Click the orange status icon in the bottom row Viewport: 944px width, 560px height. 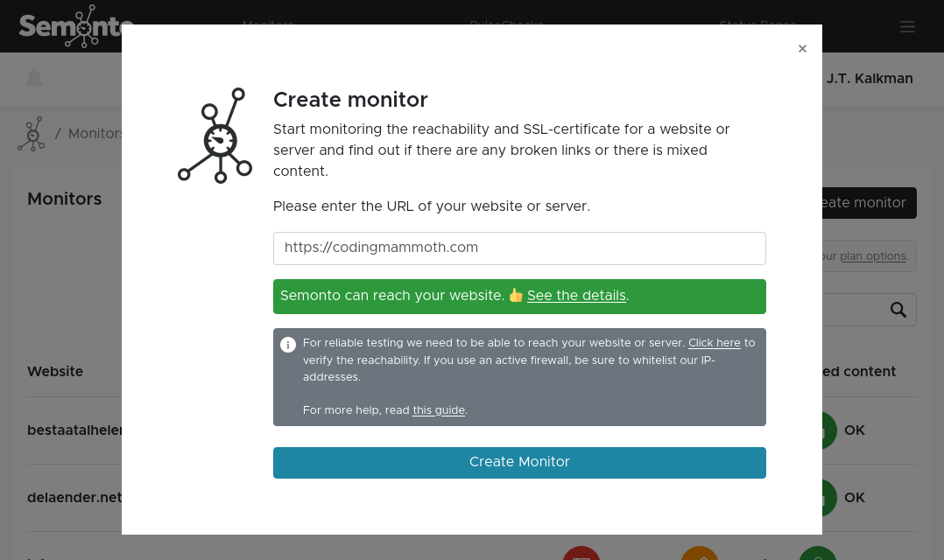coord(699,554)
